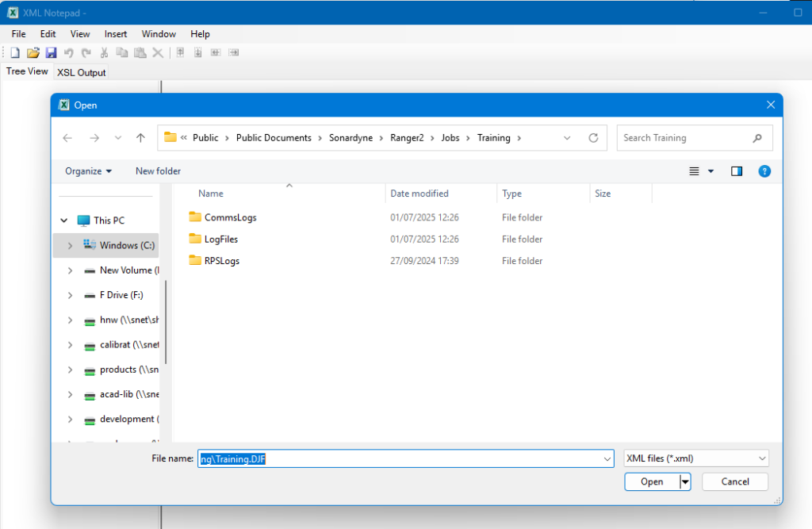Open the Help question mark icon
This screenshot has width=812, height=529.
tap(764, 171)
